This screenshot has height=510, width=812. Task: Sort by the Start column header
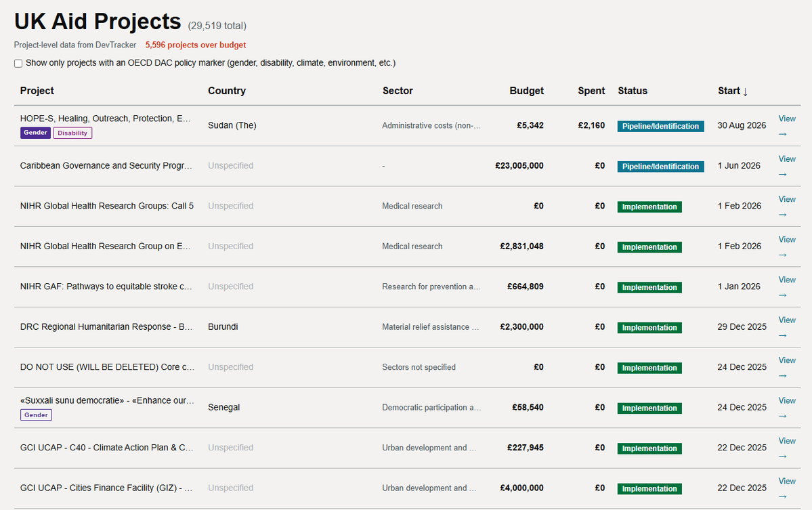tap(733, 91)
